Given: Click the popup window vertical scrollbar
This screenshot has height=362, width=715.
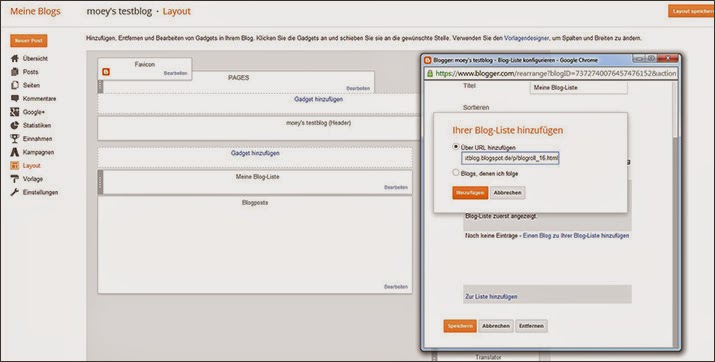Looking at the screenshot, I should pyautogui.click(x=675, y=213).
